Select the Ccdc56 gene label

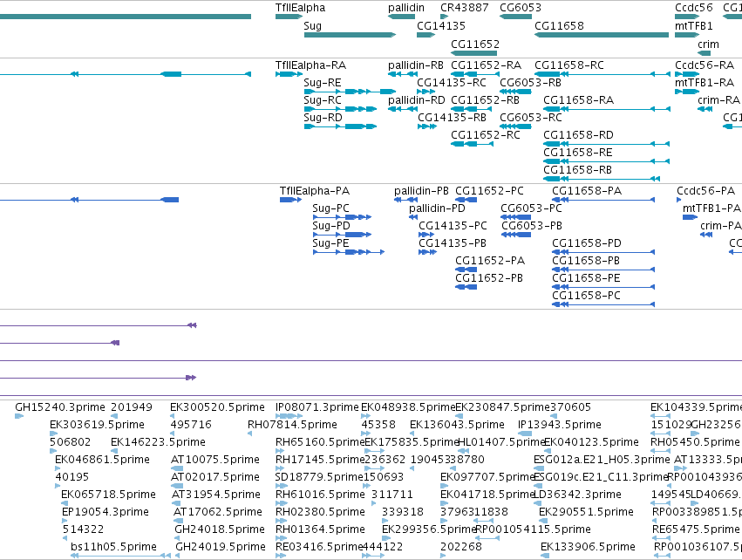pos(694,8)
